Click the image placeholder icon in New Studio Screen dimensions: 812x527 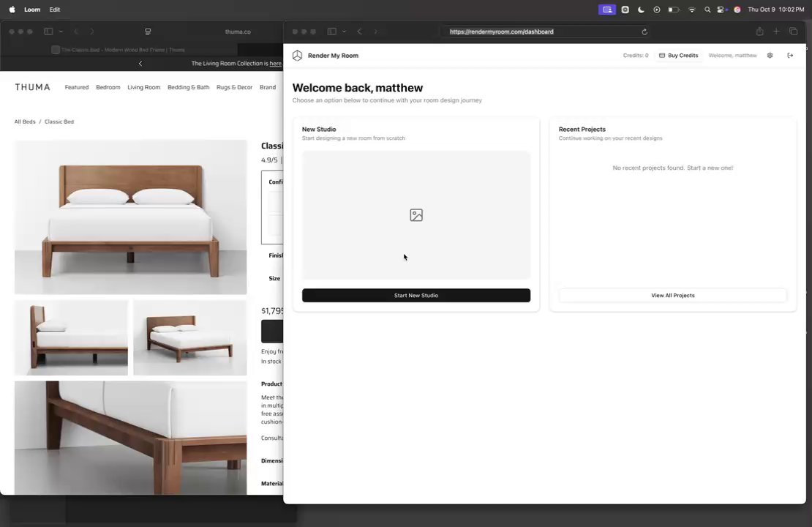(x=416, y=215)
